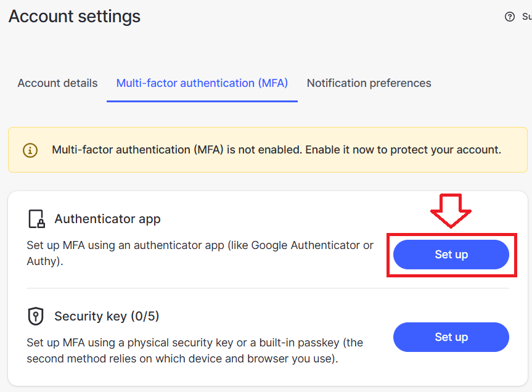Click the Account settings page heading
The width and height of the screenshot is (532, 392).
pos(75,17)
